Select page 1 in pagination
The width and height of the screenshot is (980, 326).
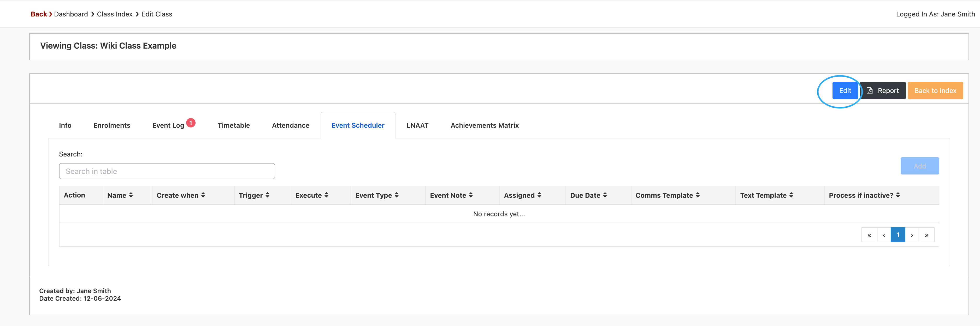coord(898,235)
